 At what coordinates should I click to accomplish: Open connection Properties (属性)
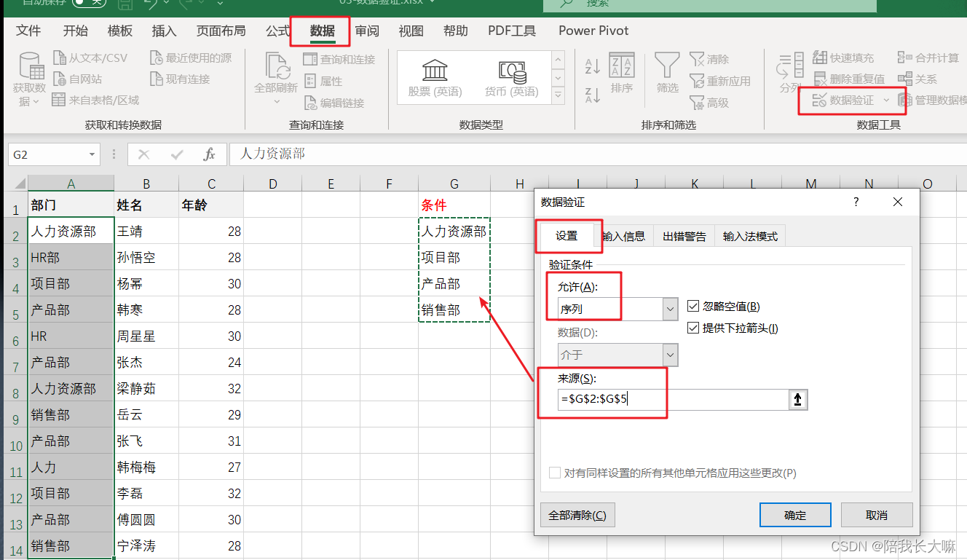pos(323,81)
